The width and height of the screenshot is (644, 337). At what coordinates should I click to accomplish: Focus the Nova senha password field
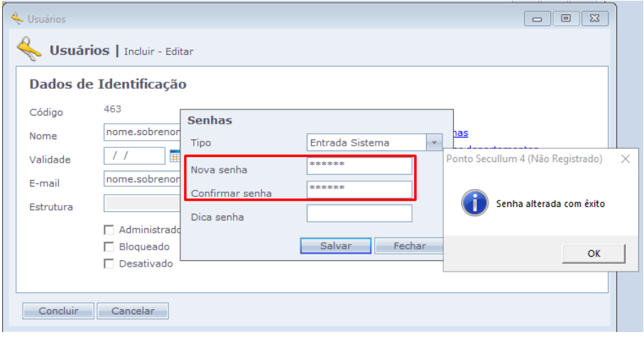point(359,166)
